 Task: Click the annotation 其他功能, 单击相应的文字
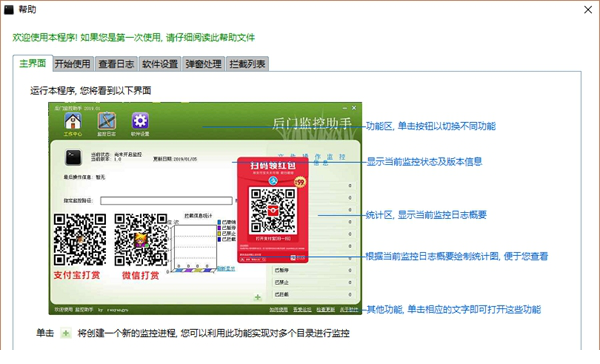[454, 309]
